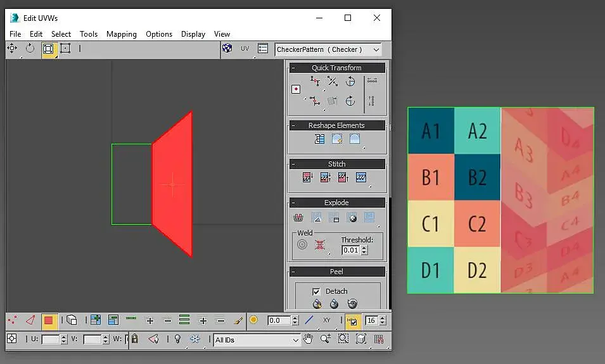Image resolution: width=605 pixels, height=364 pixels.
Task: Click the Linear Align icon
Action: 332,81
